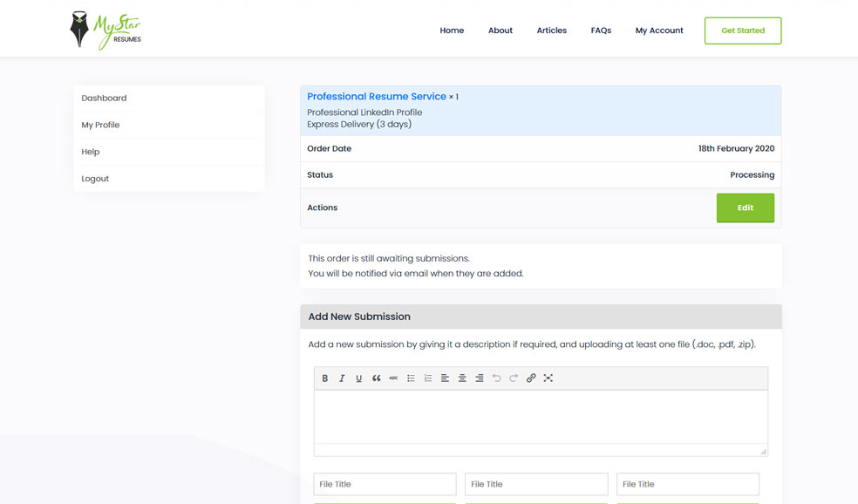The height and width of the screenshot is (504, 858).
Task: Click the Get Started button
Action: point(743,31)
